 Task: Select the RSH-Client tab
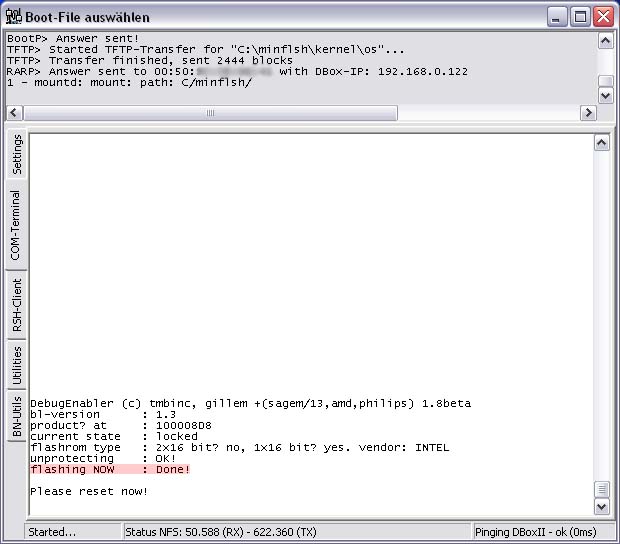pos(17,305)
